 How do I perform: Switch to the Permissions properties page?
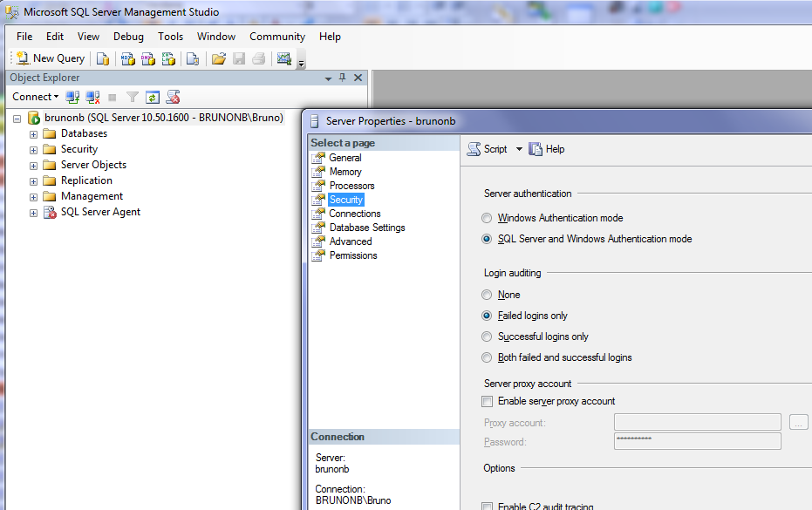tap(353, 255)
